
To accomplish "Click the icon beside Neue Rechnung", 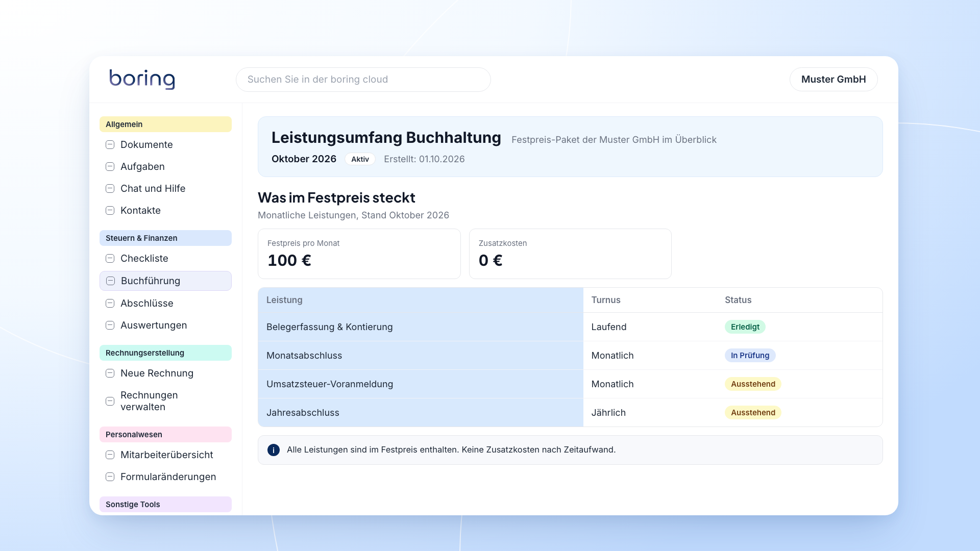I will [x=110, y=373].
